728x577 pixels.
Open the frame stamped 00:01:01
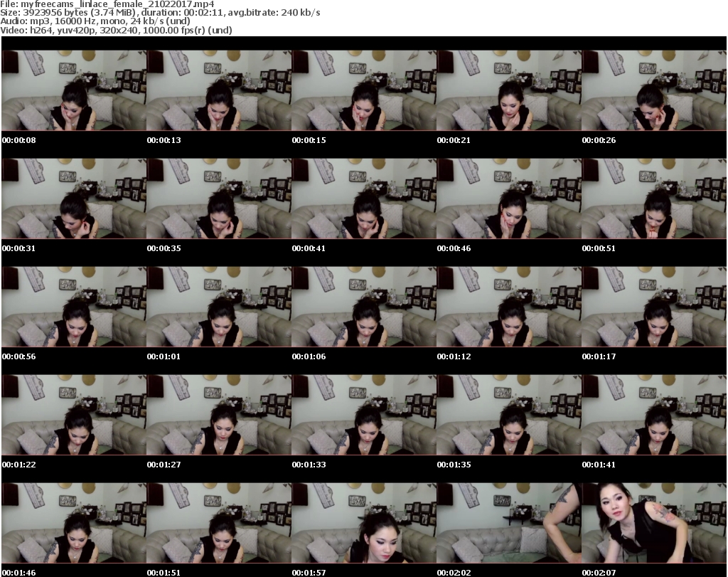pos(219,307)
